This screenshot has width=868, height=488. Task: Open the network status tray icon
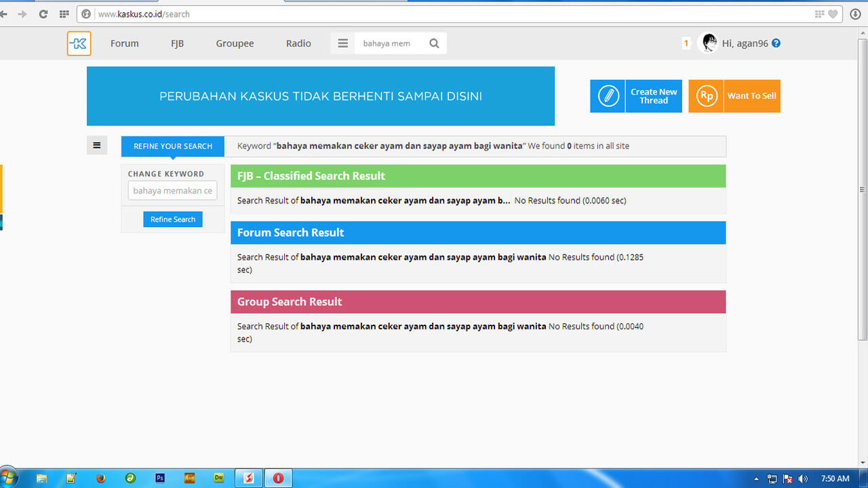click(772, 479)
